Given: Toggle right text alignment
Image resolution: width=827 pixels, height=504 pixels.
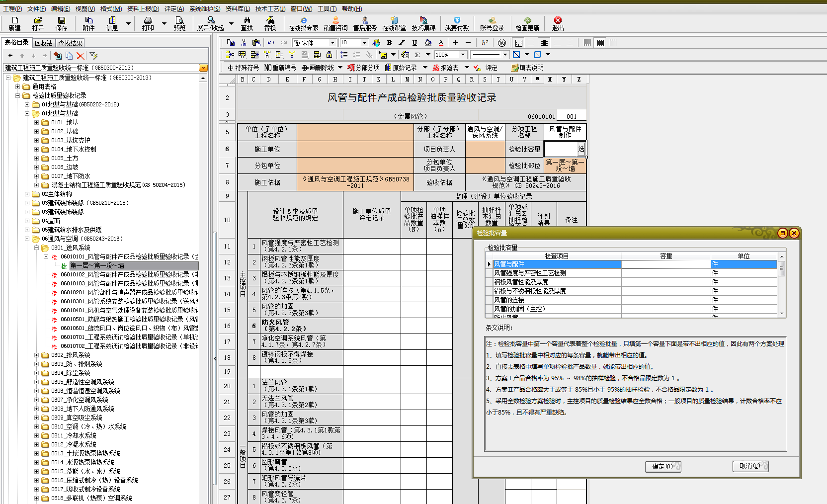Looking at the screenshot, I should tap(557, 43).
